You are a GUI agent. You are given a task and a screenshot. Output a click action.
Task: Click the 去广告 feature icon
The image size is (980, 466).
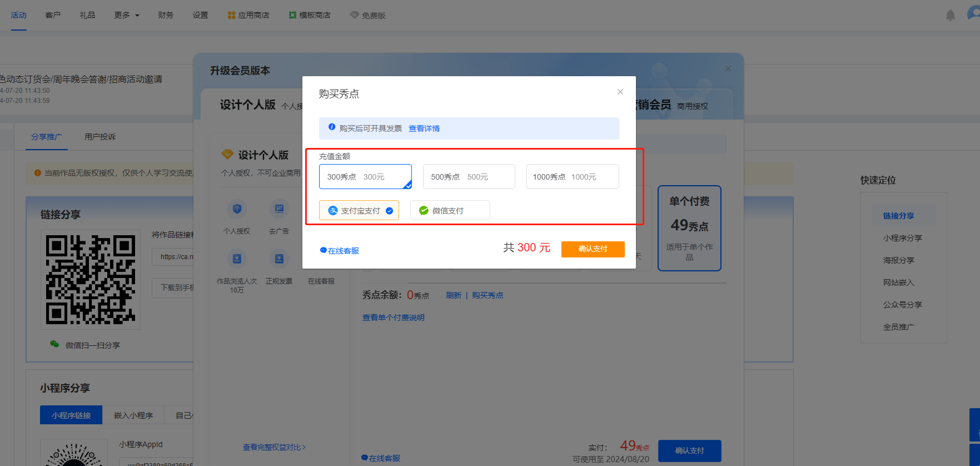pos(279,209)
